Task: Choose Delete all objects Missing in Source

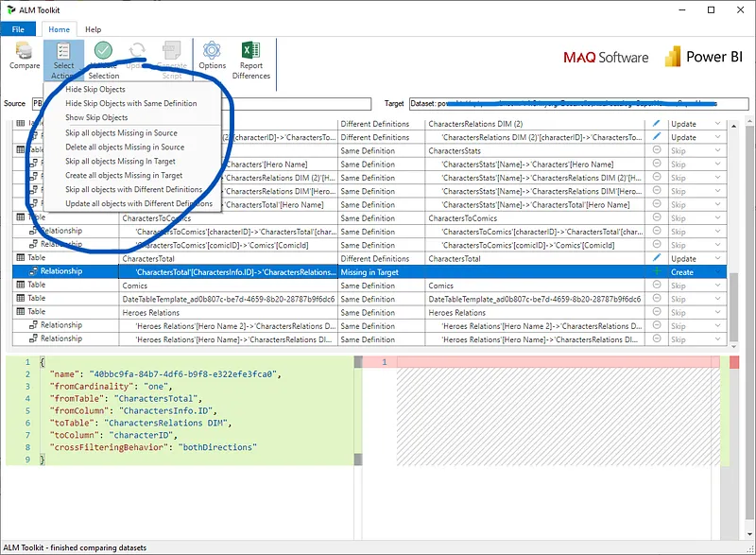Action: point(125,147)
